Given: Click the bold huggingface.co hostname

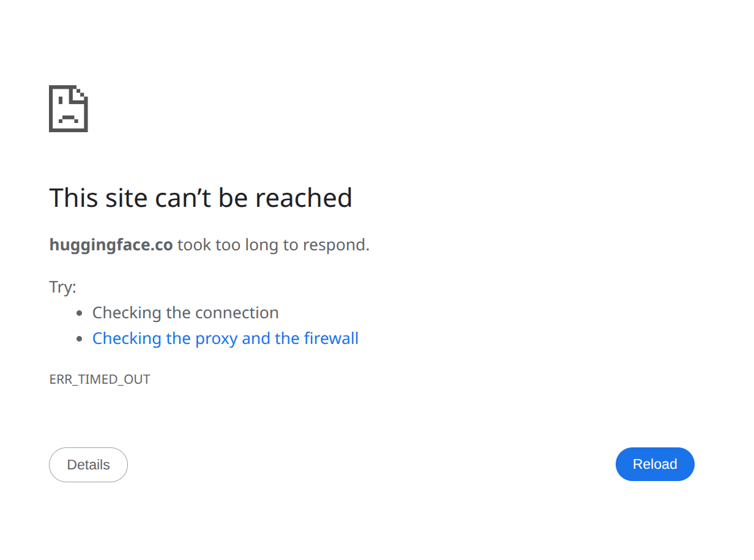Looking at the screenshot, I should [111, 245].
